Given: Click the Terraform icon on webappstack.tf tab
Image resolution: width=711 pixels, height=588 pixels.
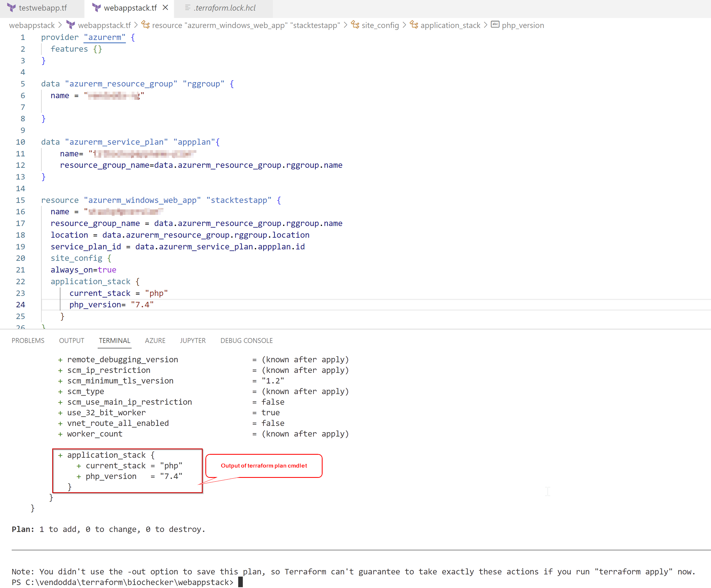Looking at the screenshot, I should point(97,8).
